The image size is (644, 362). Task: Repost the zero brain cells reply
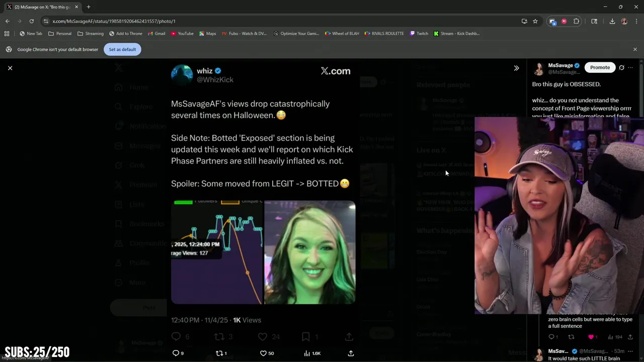coord(571,337)
